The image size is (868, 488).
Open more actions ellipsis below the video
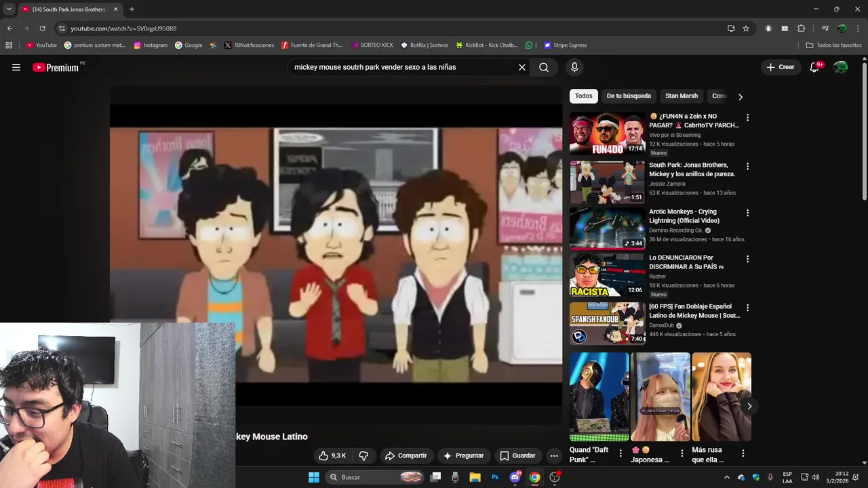[x=554, y=455]
